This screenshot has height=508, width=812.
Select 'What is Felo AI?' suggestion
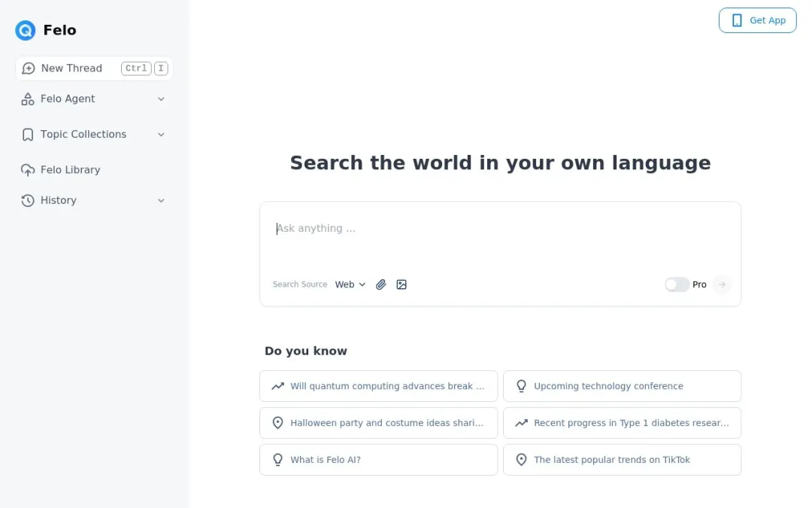pos(378,460)
